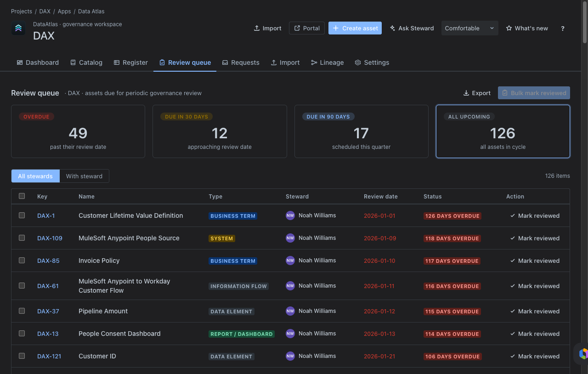Viewport: 588px width, 374px height.
Task: Click the DataAtlas logo icon
Action: 18,28
